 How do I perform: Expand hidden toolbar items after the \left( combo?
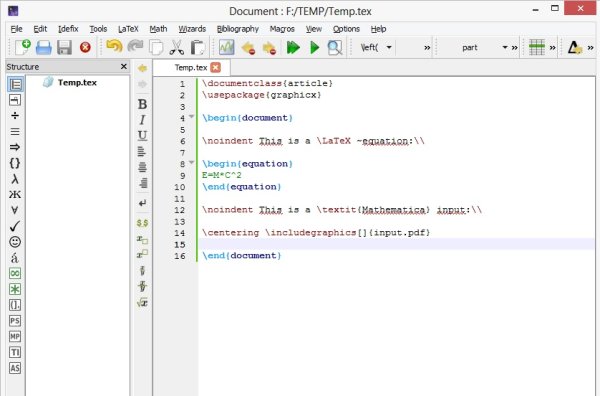click(x=427, y=47)
